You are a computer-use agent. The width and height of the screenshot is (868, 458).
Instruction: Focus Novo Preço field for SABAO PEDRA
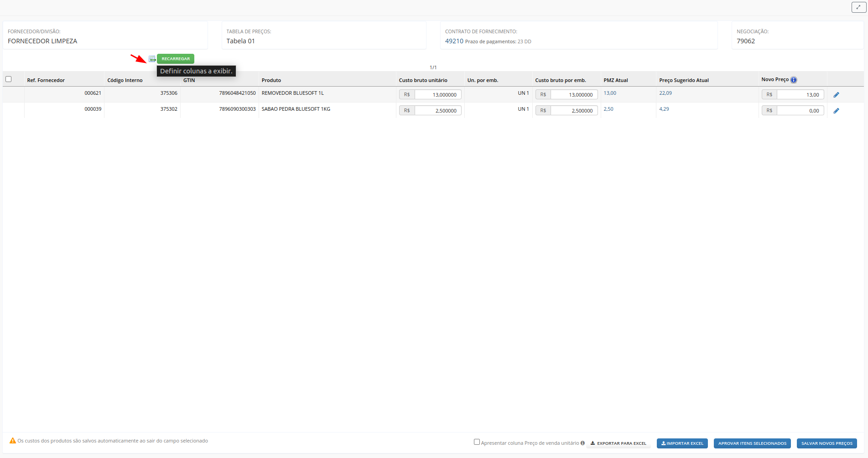[x=800, y=111]
